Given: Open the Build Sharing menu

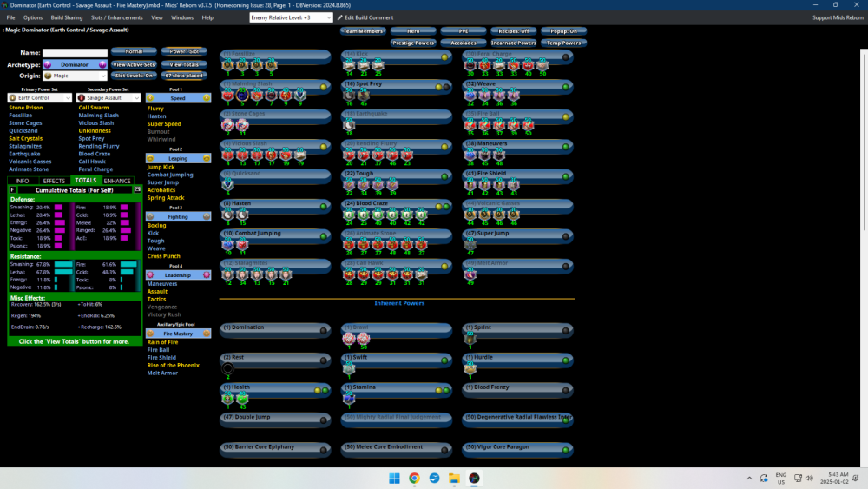Looking at the screenshot, I should point(67,17).
